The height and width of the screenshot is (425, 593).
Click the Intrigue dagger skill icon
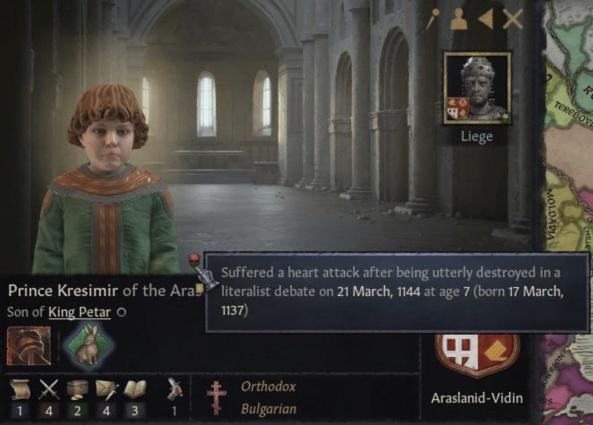107,390
